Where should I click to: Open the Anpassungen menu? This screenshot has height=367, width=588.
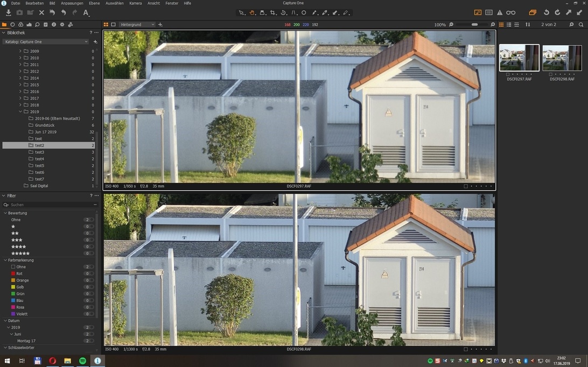coord(72,3)
